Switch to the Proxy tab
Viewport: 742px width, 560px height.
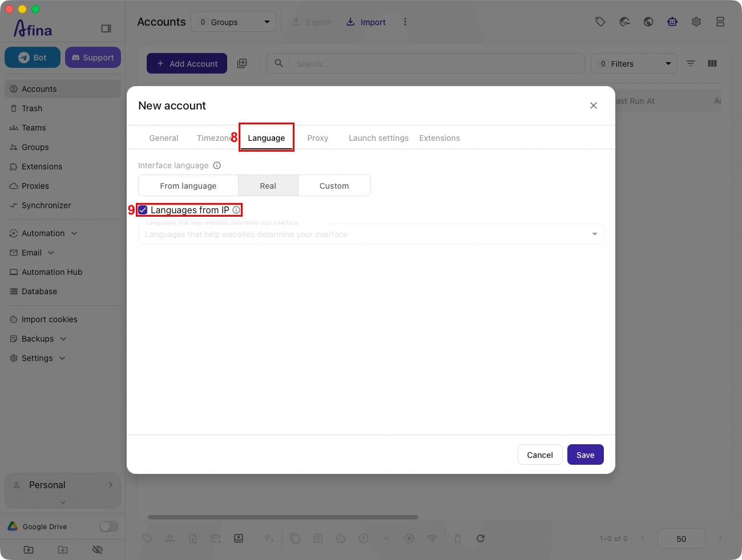[318, 138]
